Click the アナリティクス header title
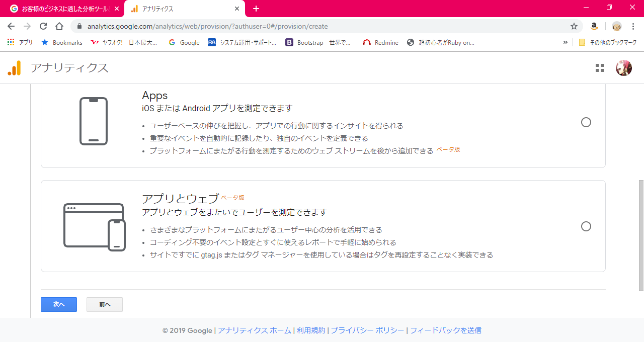This screenshot has width=644, height=342. pos(69,68)
